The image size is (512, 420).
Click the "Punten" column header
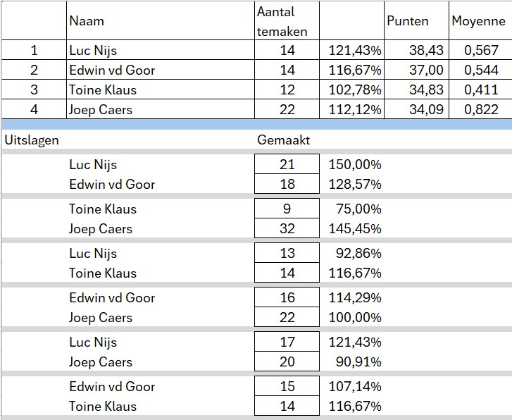click(x=407, y=21)
